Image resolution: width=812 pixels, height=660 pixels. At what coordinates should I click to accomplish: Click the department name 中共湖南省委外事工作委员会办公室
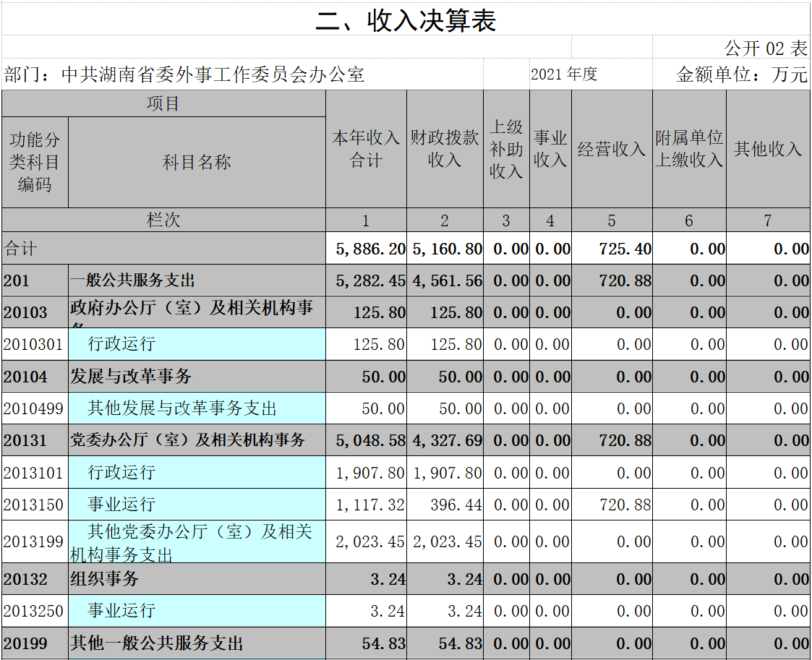213,74
